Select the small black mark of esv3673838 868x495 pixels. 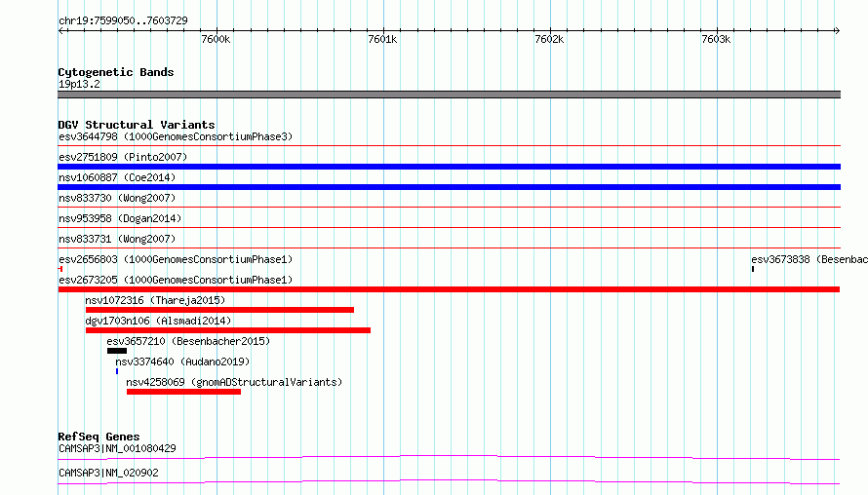point(753,269)
